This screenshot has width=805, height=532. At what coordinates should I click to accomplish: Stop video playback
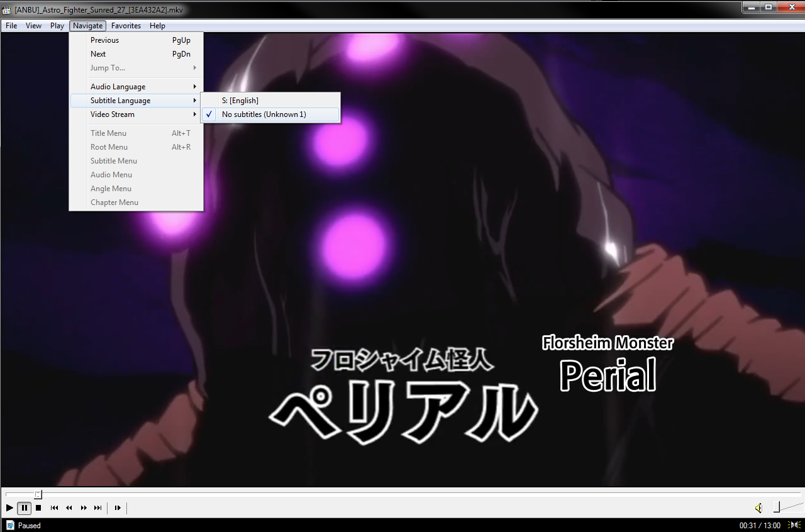pos(38,507)
